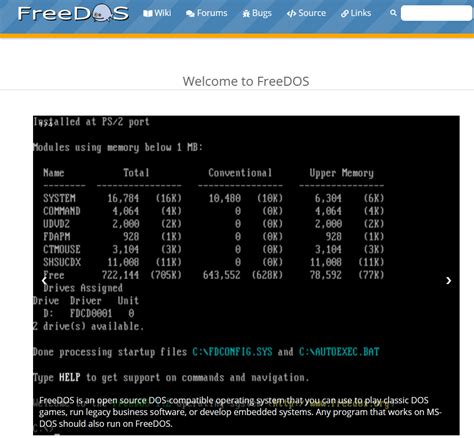Click the 643,552 conventional value
Image resolution: width=474 pixels, height=438 pixels.
coord(222,275)
